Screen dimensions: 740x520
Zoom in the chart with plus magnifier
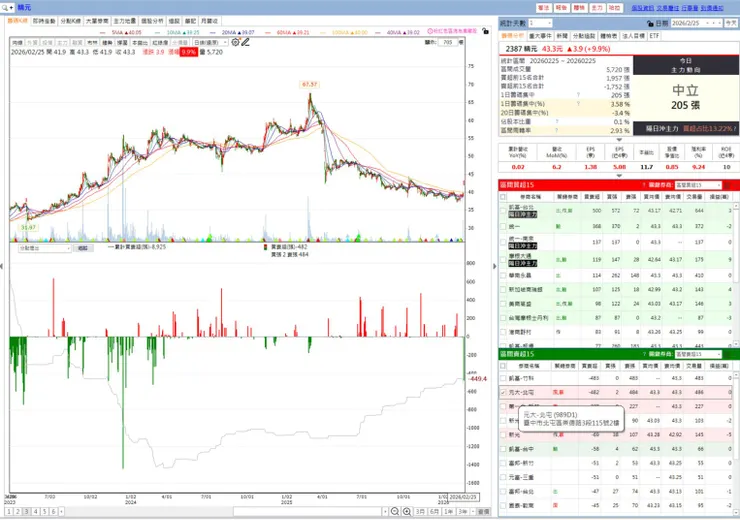tap(406, 512)
